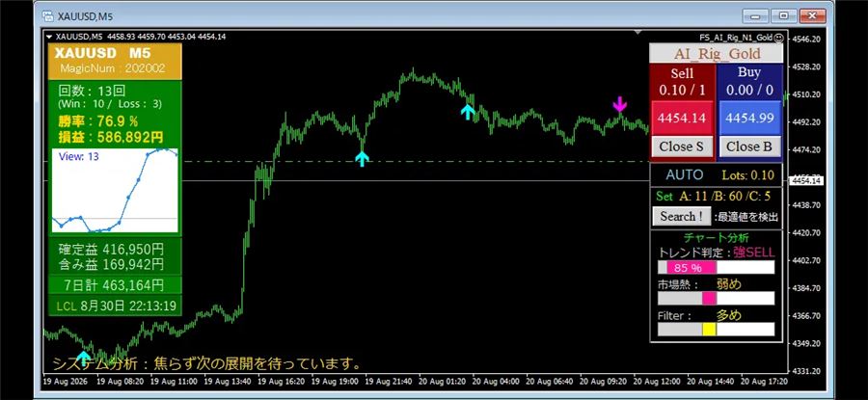Click the 多め filter label
Screen dimensions: 868x400
[x=728, y=315]
